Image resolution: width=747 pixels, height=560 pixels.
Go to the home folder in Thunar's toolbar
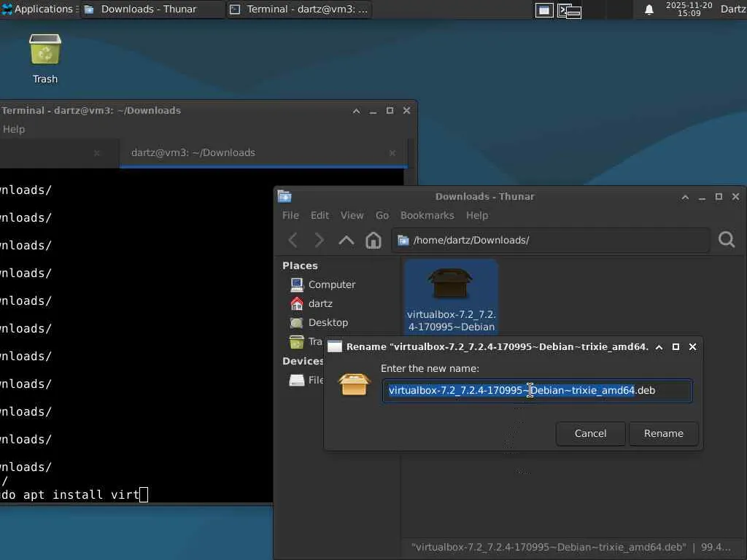(x=373, y=240)
